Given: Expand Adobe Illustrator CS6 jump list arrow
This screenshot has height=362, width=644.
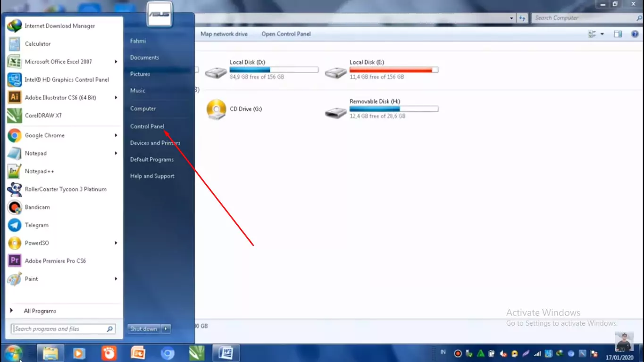Looking at the screenshot, I should click(116, 98).
